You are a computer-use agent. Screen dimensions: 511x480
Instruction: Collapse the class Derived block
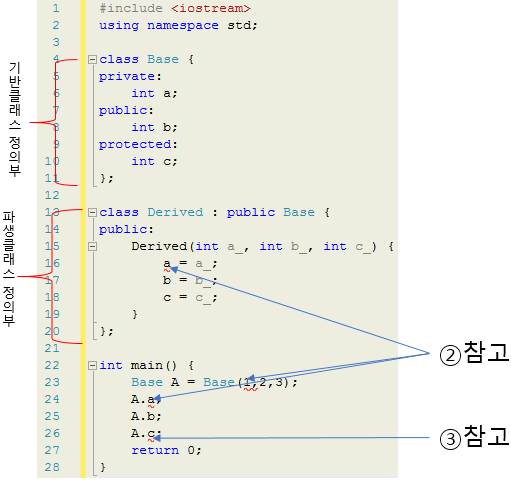(x=92, y=213)
